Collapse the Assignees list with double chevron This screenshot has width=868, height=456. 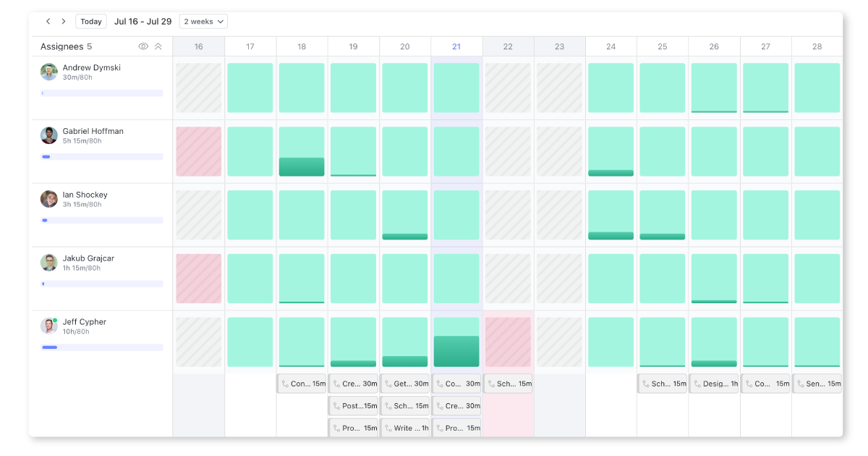(158, 46)
